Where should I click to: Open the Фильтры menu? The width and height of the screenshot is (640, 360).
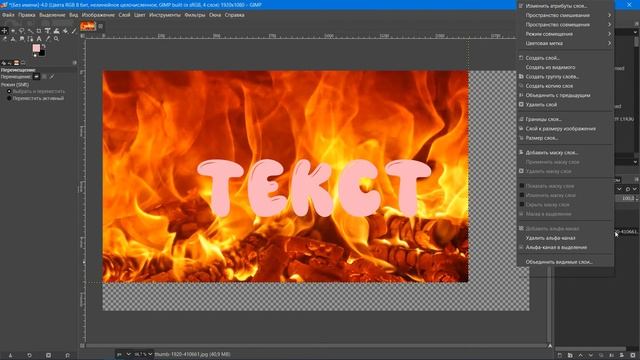click(x=195, y=15)
